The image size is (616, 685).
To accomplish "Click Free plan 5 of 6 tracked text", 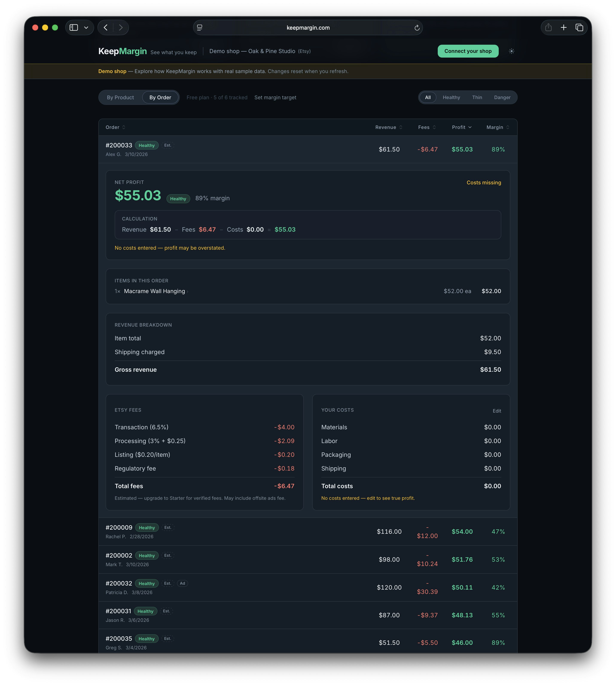I will (217, 98).
